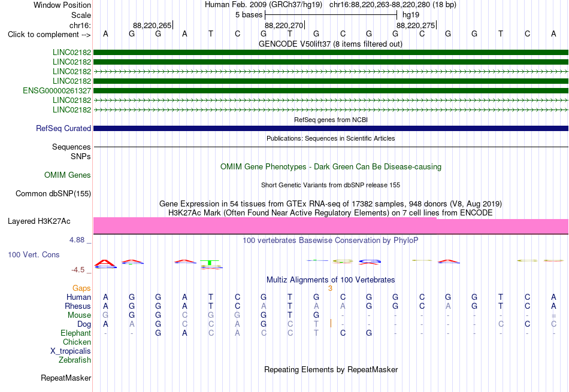Click the green ENSG00000261327 exon bar
569x392 pixels.
331,90
